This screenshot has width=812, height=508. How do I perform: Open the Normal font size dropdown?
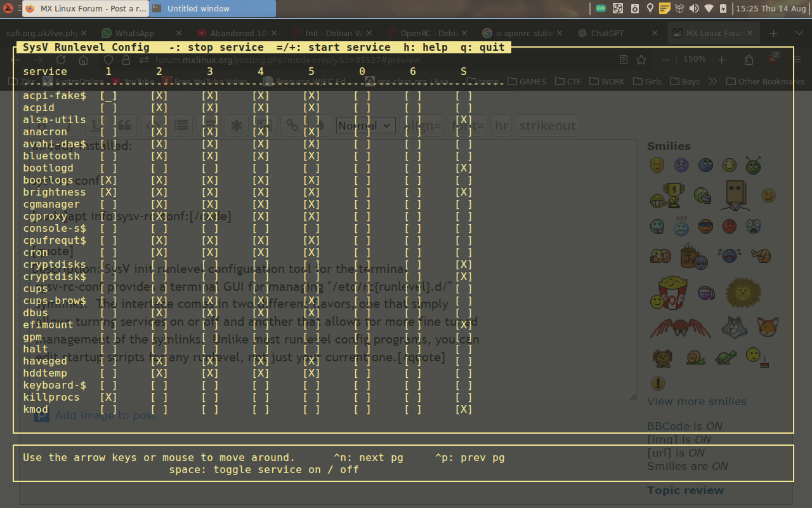pyautogui.click(x=365, y=126)
